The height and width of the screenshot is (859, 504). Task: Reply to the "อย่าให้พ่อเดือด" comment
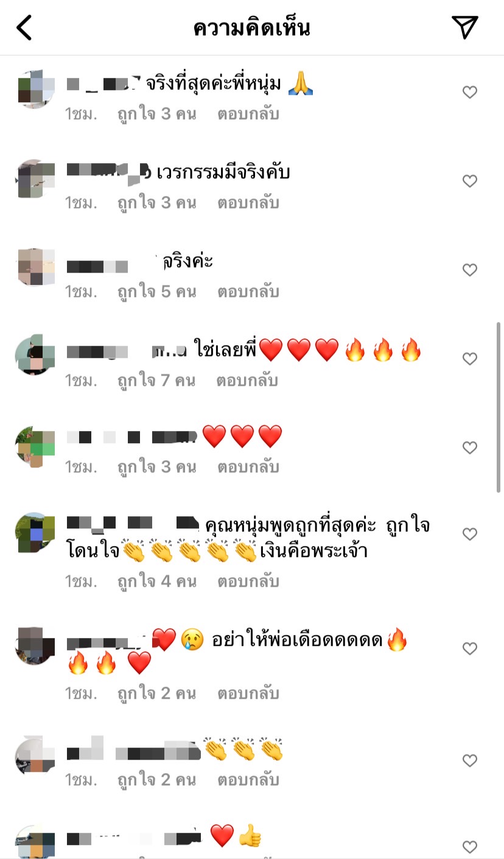pyautogui.click(x=248, y=693)
